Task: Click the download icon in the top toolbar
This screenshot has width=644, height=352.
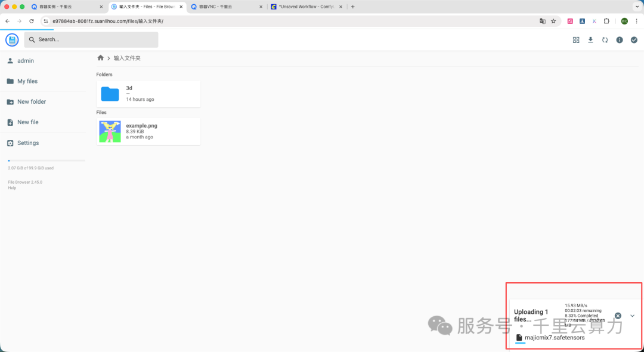Action: (590, 40)
